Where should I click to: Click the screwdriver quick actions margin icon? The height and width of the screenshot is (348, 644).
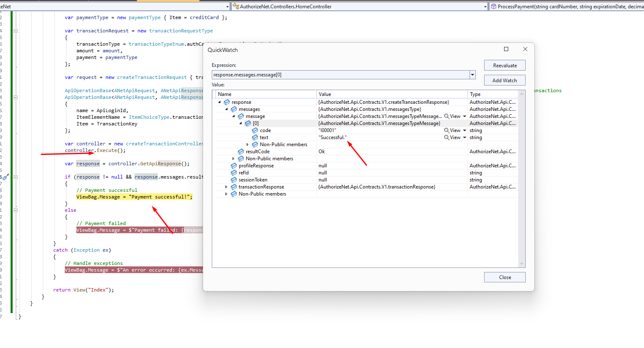point(6,177)
